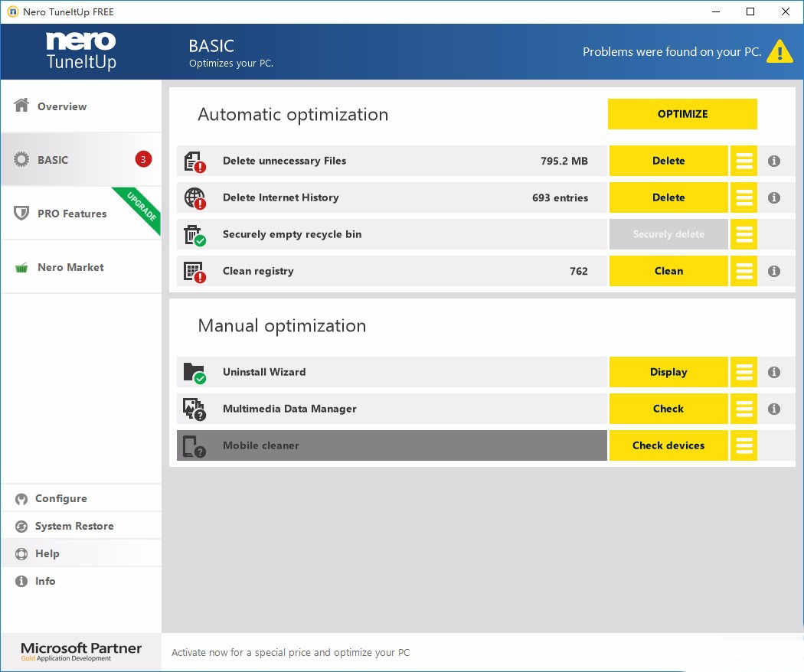Open options menu for Multimedia Data Manager
804x672 pixels.
click(744, 409)
